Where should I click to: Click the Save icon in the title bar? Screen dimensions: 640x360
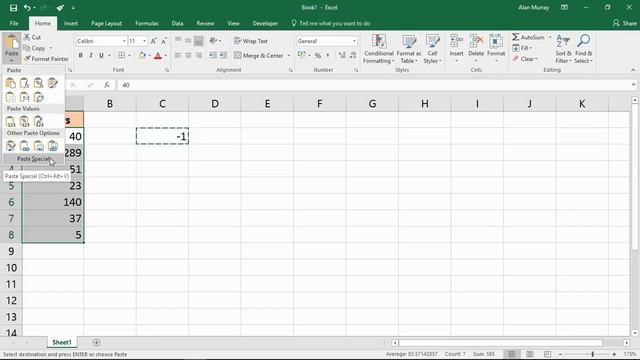(13, 7)
